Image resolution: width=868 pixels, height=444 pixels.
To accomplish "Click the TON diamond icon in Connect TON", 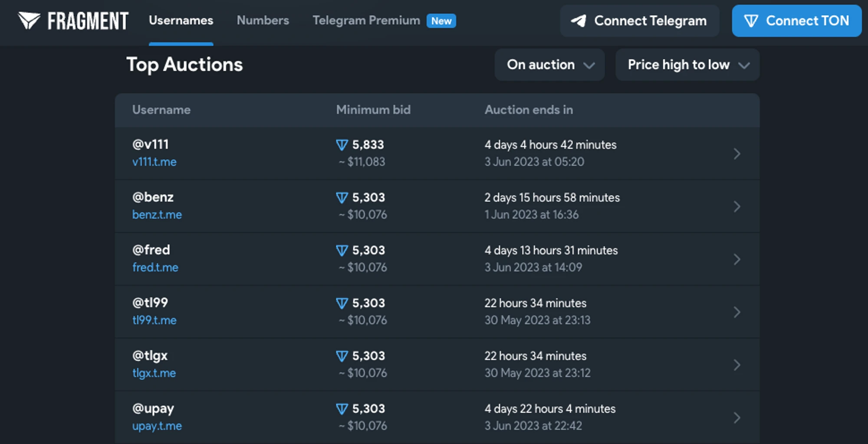I will click(x=751, y=21).
